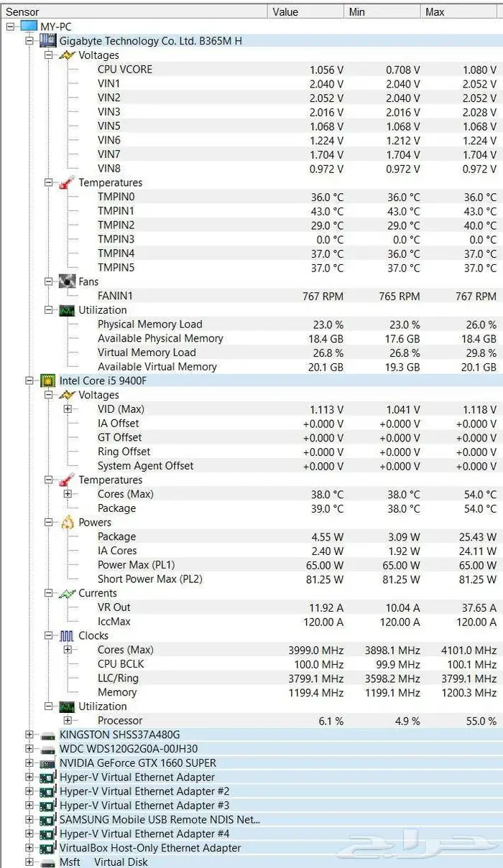
Task: Click the Currents icon
Action: [67, 594]
